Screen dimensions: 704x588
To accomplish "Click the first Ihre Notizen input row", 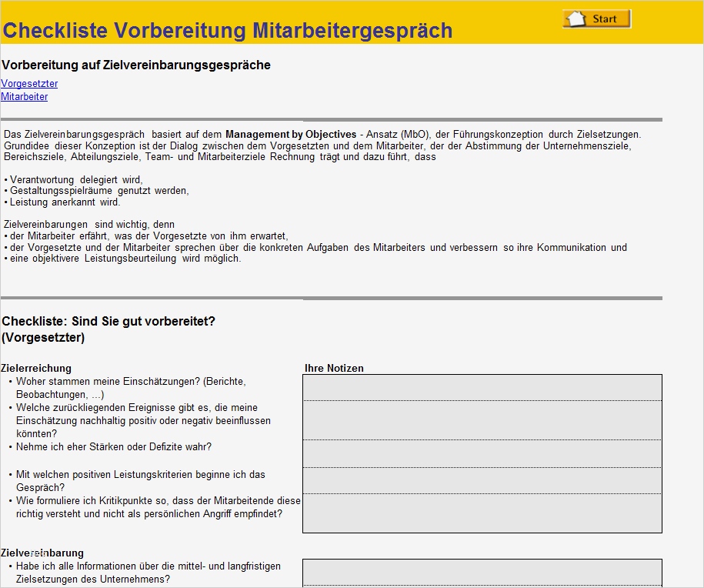I will [483, 387].
